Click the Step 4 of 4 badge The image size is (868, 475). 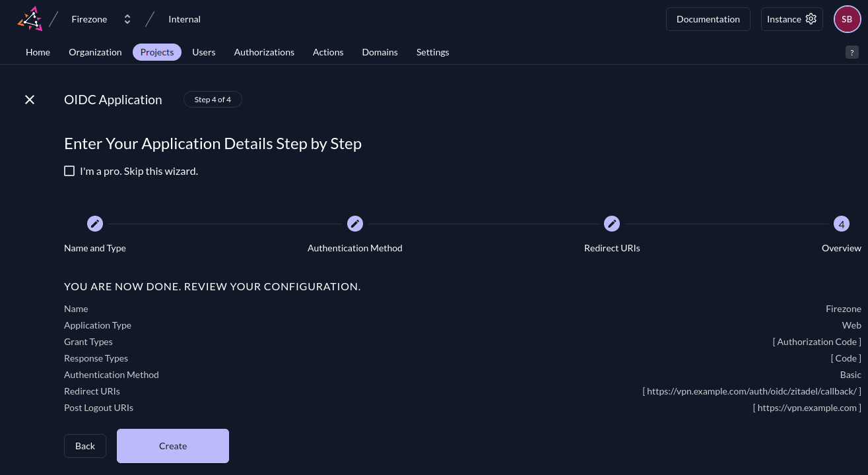213,99
